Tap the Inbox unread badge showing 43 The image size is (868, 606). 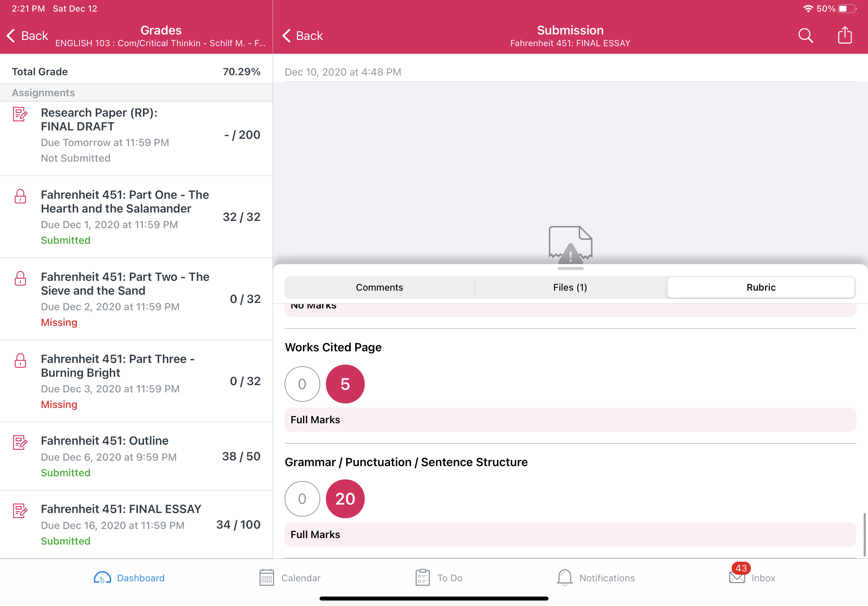click(x=741, y=568)
